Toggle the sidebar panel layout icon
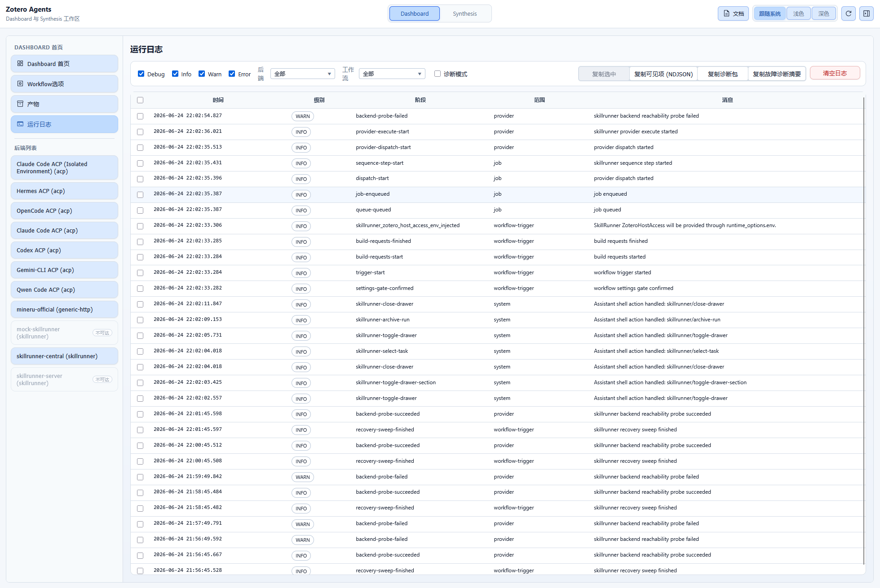The height and width of the screenshot is (588, 880). point(867,13)
